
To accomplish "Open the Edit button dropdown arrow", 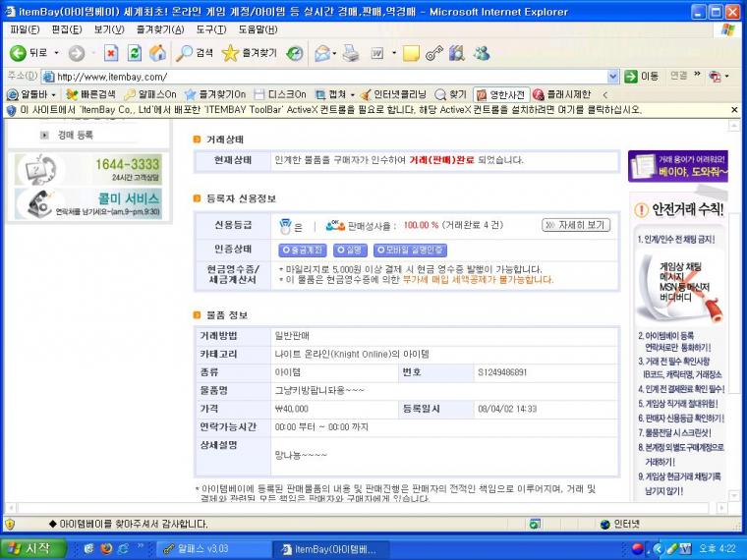I will (394, 53).
